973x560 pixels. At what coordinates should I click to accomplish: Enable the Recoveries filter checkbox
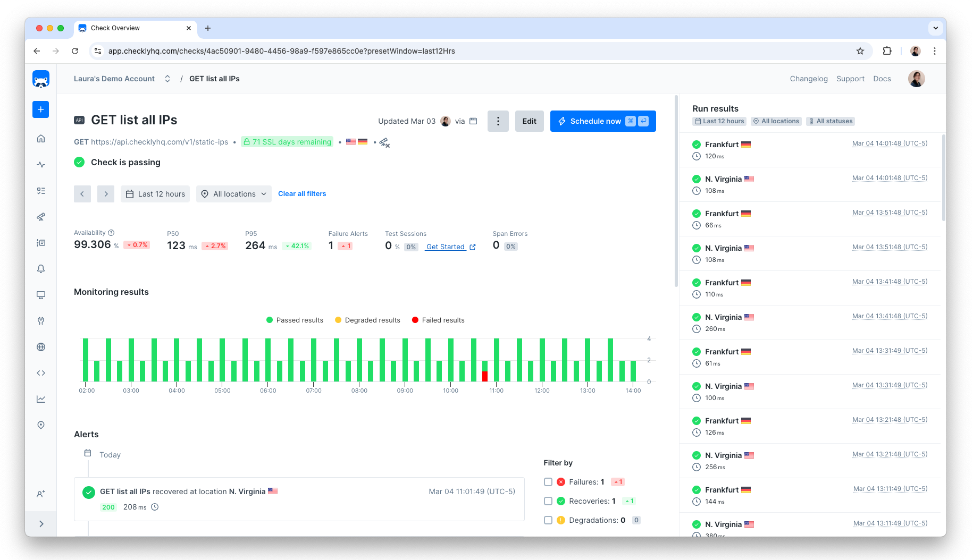[x=548, y=500]
